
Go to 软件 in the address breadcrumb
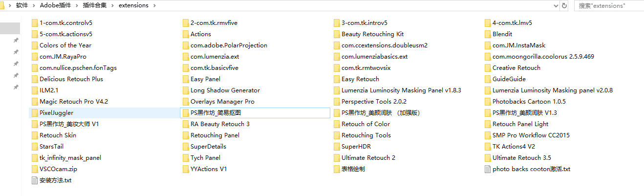21,5
